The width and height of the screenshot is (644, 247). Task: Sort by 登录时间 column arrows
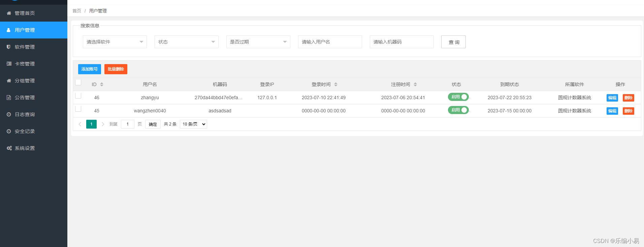336,84
